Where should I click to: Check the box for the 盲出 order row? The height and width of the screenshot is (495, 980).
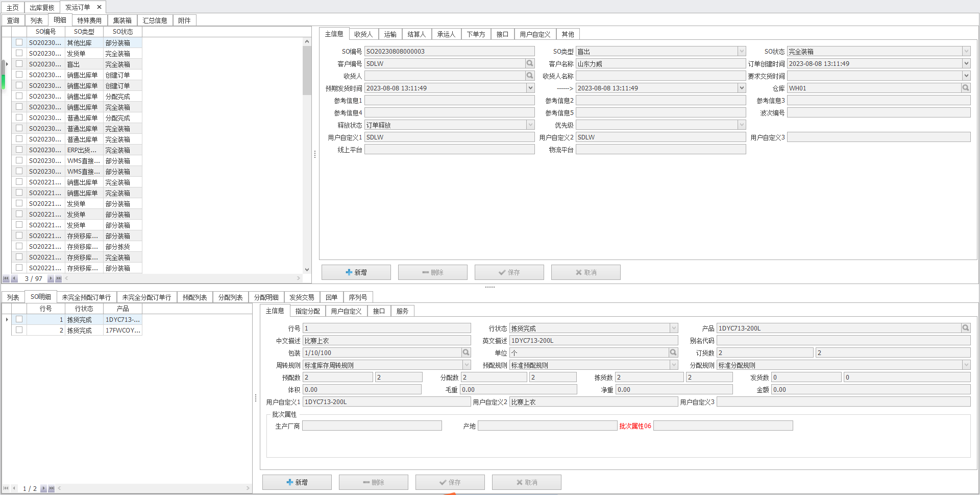(19, 64)
